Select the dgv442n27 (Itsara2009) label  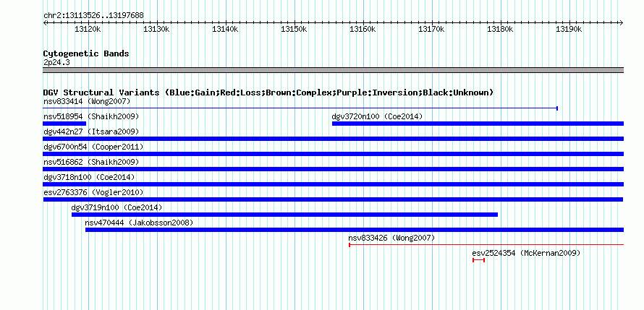coord(91,132)
